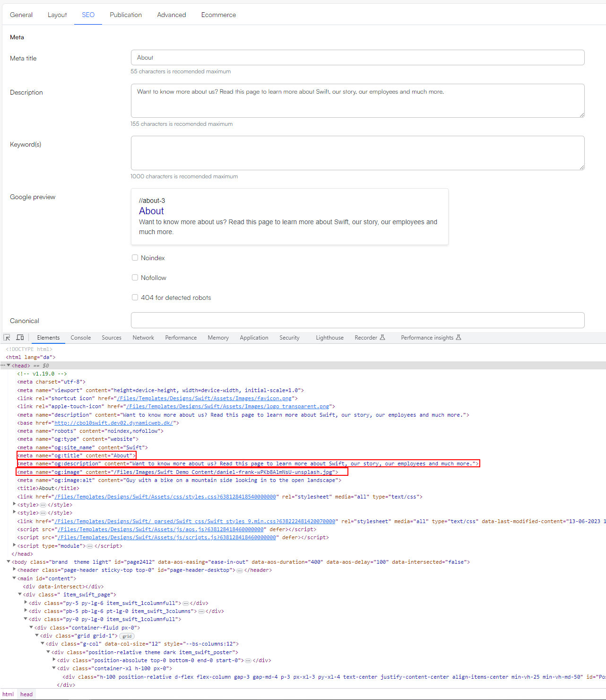The image size is (606, 700).
Task: Switch to the Advanced tab
Action: point(172,15)
